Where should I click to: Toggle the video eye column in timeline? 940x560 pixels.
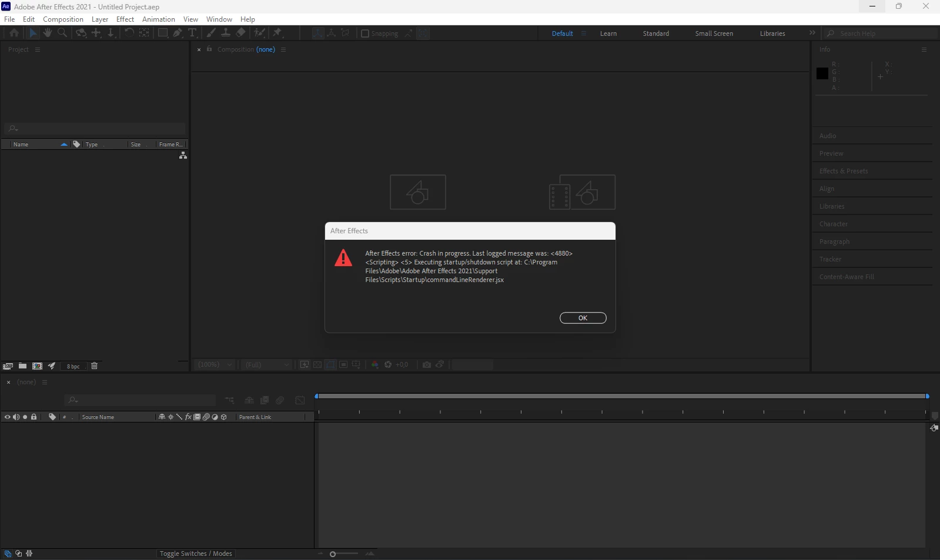7,417
